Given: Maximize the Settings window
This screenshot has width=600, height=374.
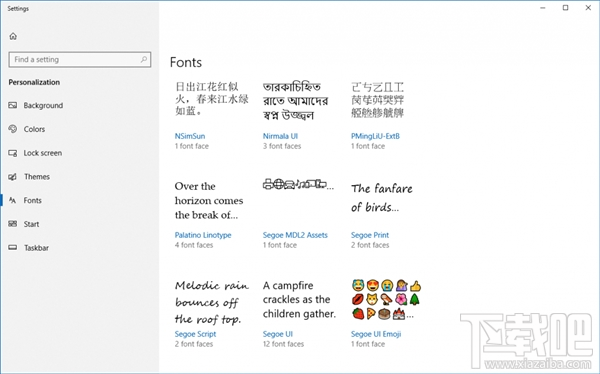Looking at the screenshot, I should pyautogui.click(x=565, y=8).
